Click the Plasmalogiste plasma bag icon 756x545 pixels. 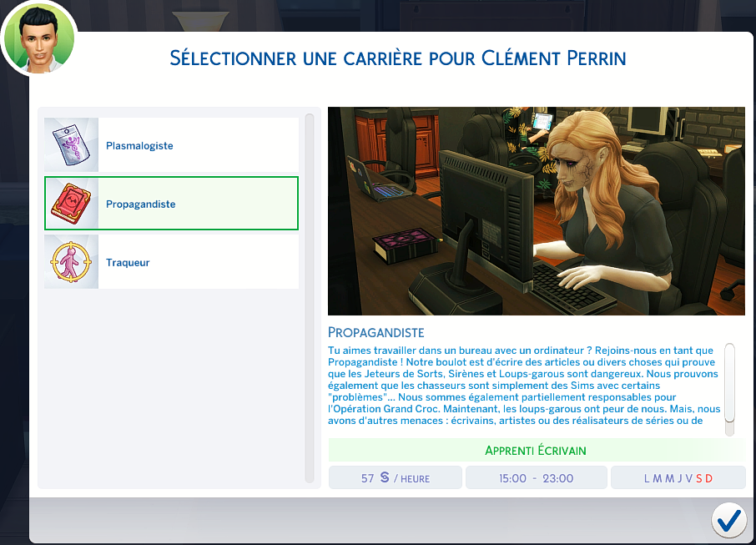point(72,145)
